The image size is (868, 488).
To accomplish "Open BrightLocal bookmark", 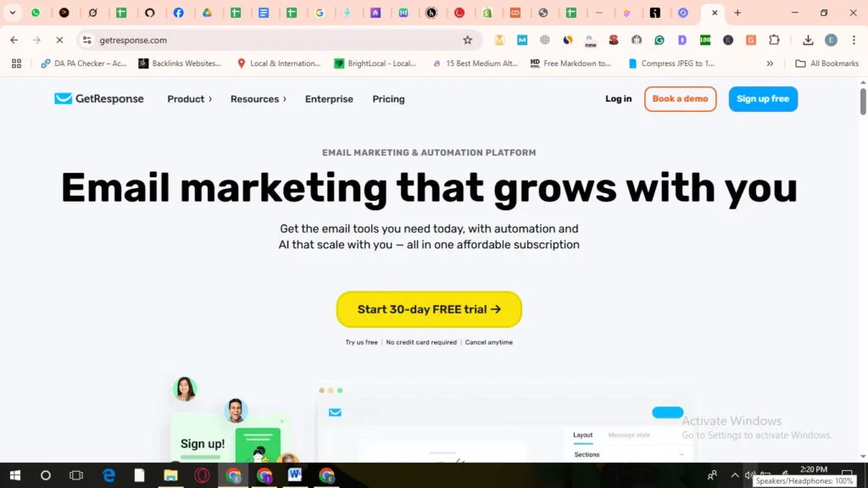I will [x=376, y=64].
